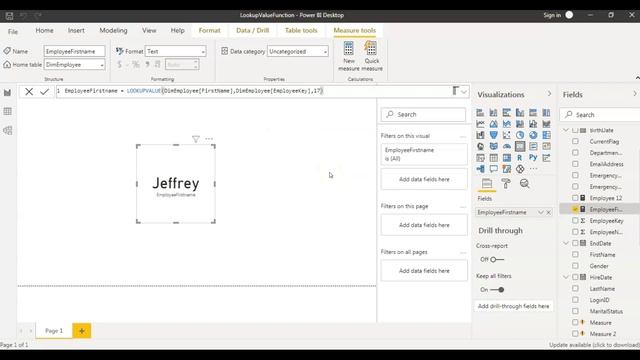Select the Card visual icon
This screenshot has height=360, width=640.
tap(520, 146)
